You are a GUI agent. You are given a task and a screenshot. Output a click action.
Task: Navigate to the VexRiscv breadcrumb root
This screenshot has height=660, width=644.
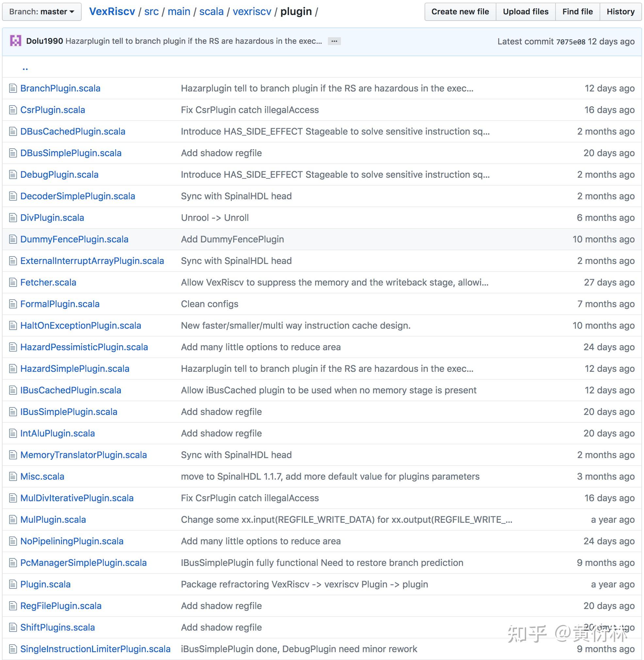coord(112,11)
